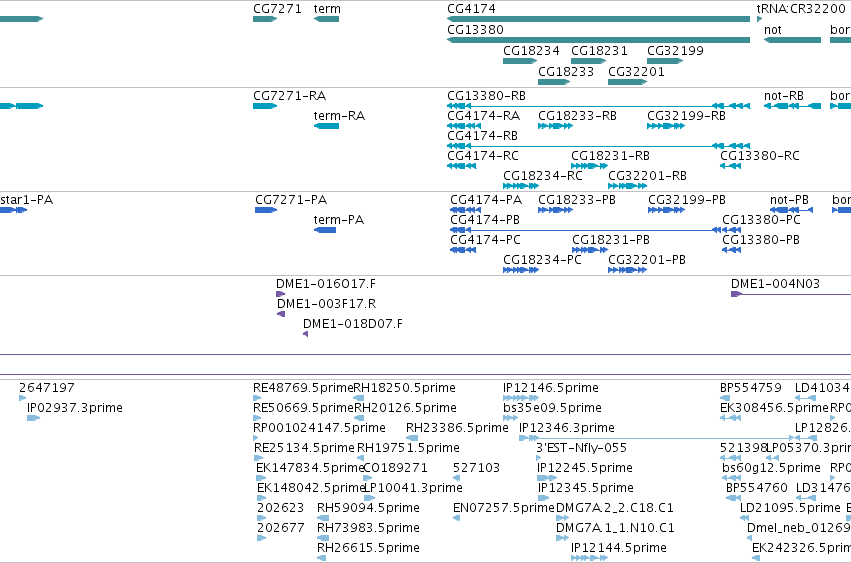Select the CG18233 gene
Image resolution: width=851 pixels, height=563 pixels.
click(x=554, y=82)
